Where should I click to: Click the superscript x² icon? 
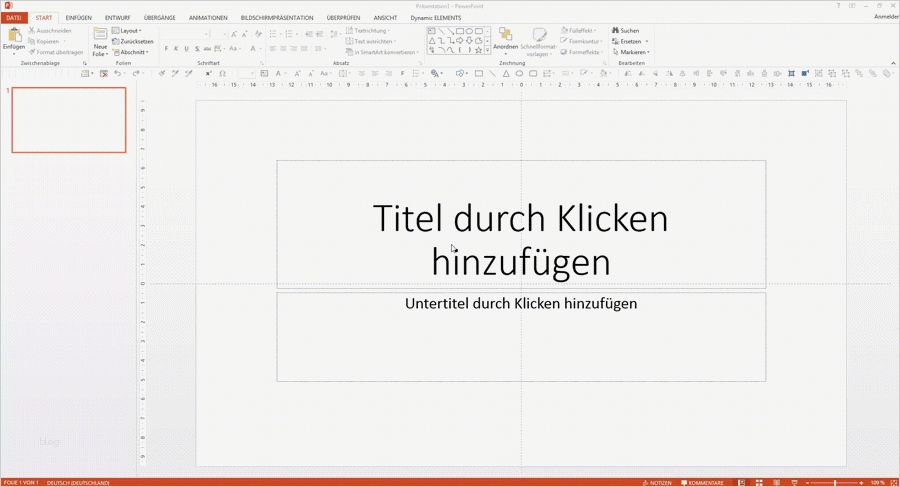click(208, 74)
